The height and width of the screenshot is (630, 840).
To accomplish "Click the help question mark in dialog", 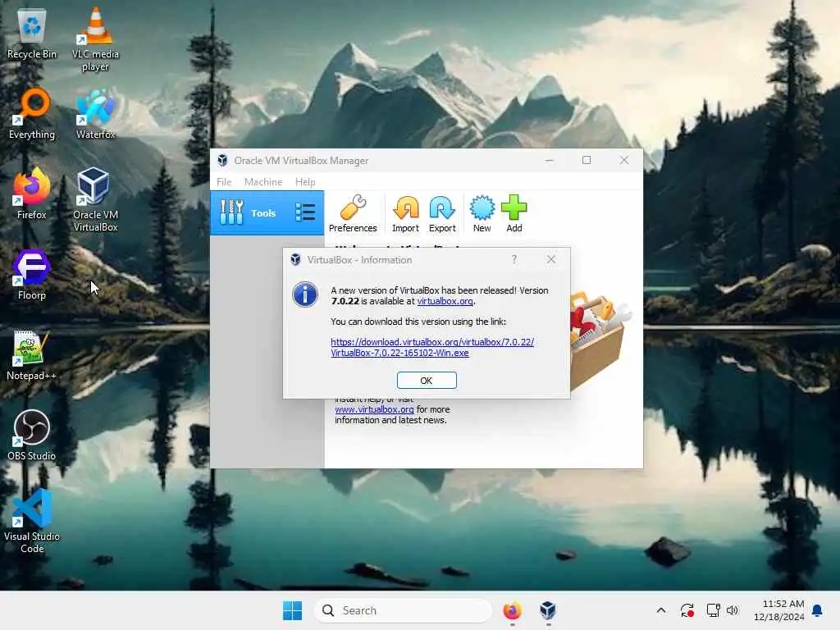I will click(x=514, y=259).
